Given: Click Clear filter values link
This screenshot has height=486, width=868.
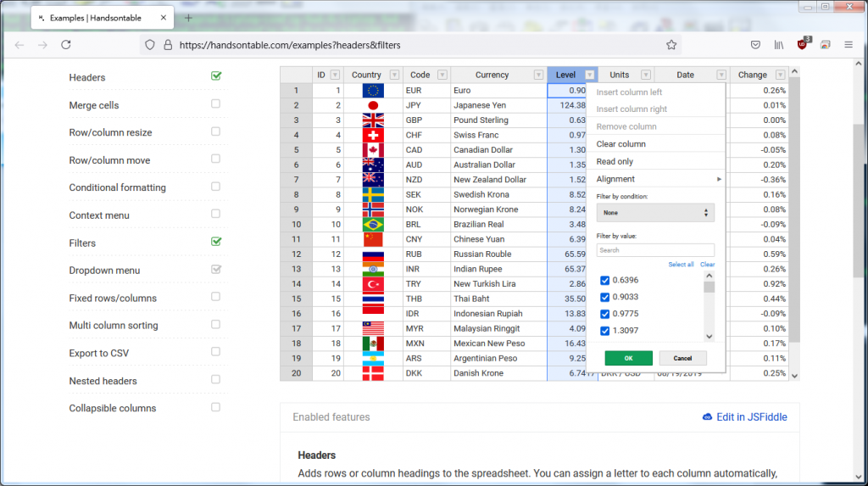Looking at the screenshot, I should pos(708,265).
